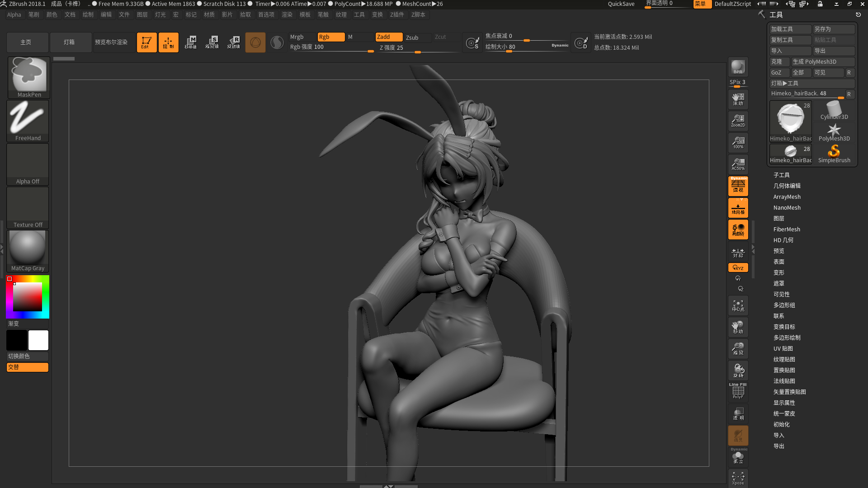
Task: Click the QuickSave button
Action: (621, 4)
